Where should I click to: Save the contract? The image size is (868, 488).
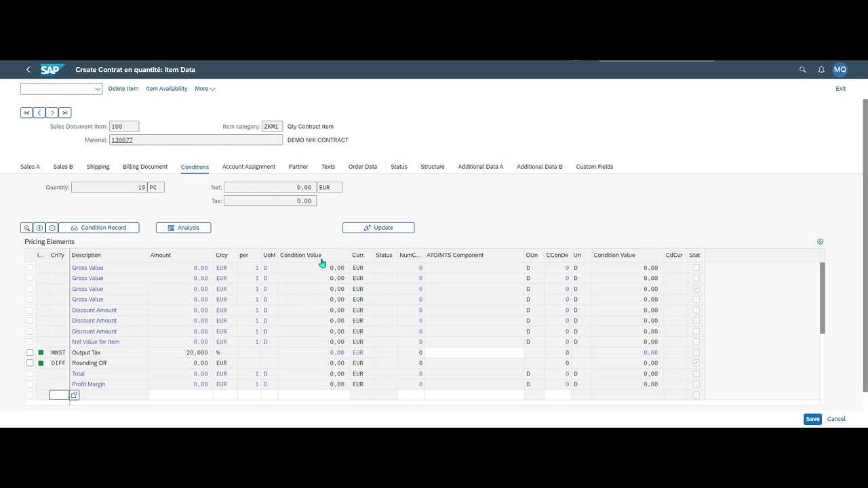812,419
